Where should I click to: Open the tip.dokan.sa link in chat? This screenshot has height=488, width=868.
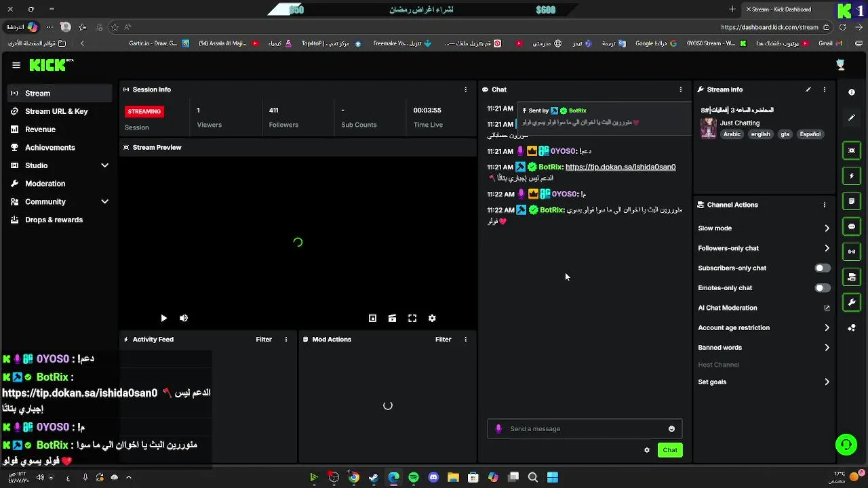click(620, 167)
